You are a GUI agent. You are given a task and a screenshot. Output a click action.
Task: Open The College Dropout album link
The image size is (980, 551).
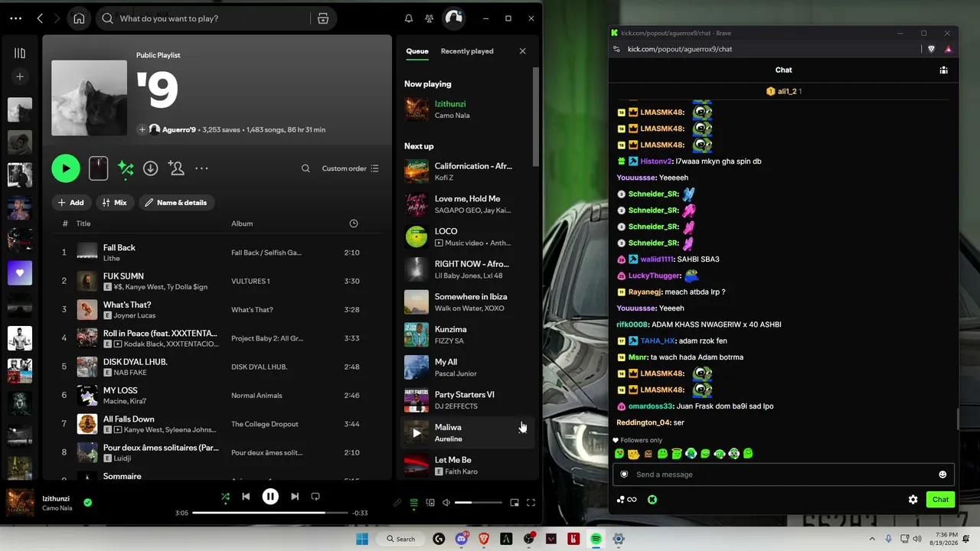265,424
